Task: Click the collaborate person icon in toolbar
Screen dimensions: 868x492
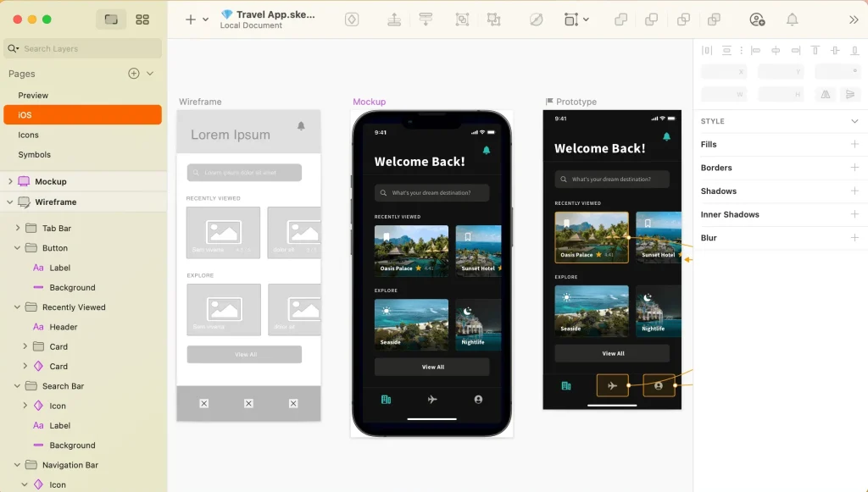Action: (x=757, y=19)
